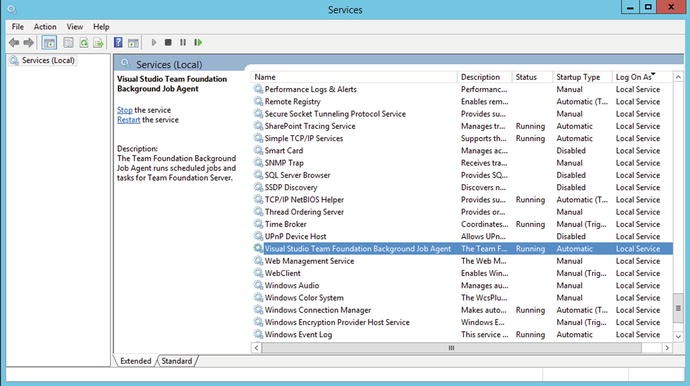Viewport: 690px width, 386px height.
Task: Click Running status of Time Broker
Action: tap(530, 224)
